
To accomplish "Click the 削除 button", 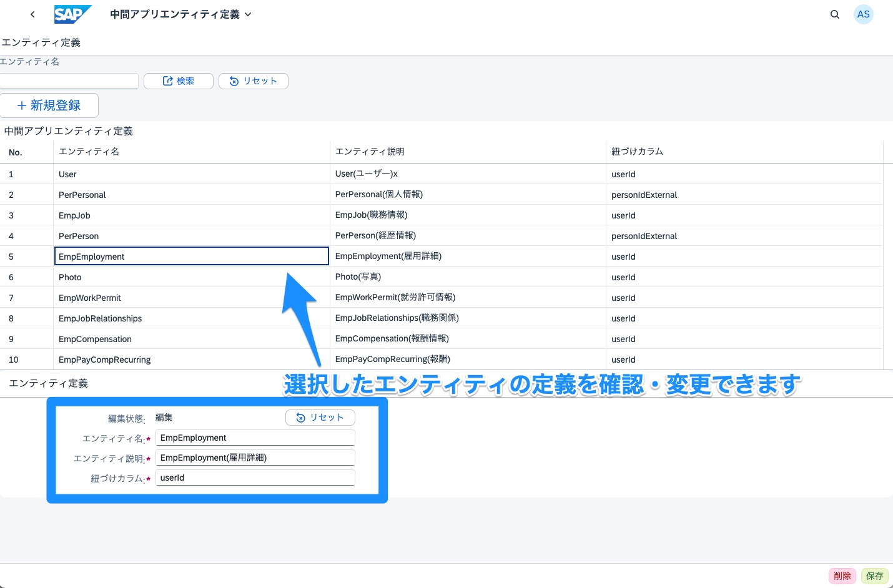I will 842,576.
